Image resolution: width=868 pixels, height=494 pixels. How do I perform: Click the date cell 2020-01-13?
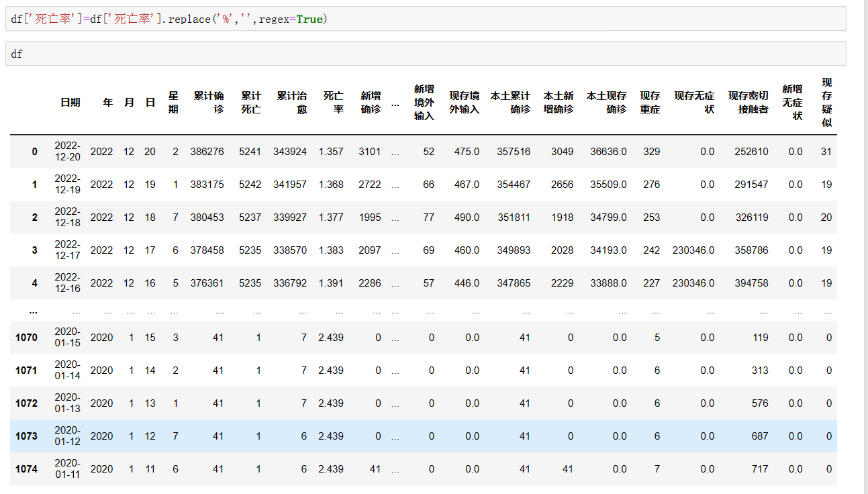tap(68, 403)
